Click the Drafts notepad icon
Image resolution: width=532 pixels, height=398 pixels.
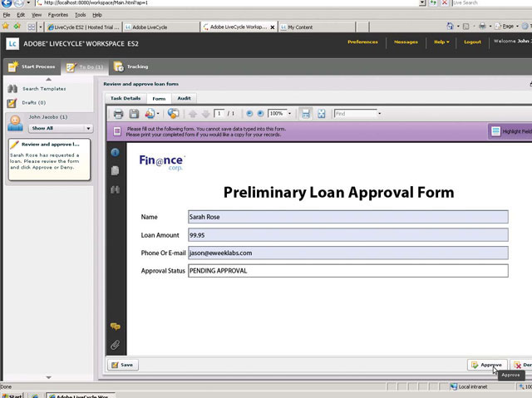coord(12,103)
